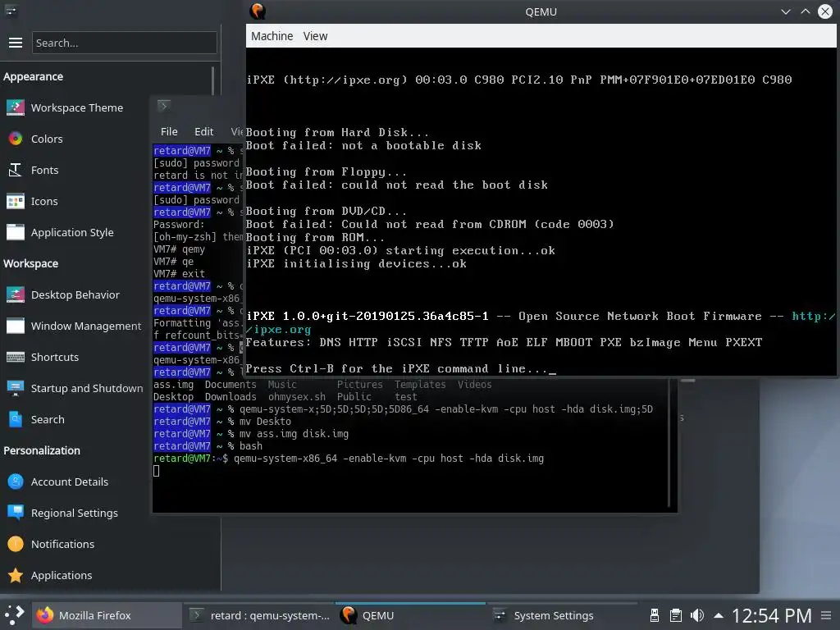
Task: Open Workspace Theme settings icon
Action: [x=16, y=107]
